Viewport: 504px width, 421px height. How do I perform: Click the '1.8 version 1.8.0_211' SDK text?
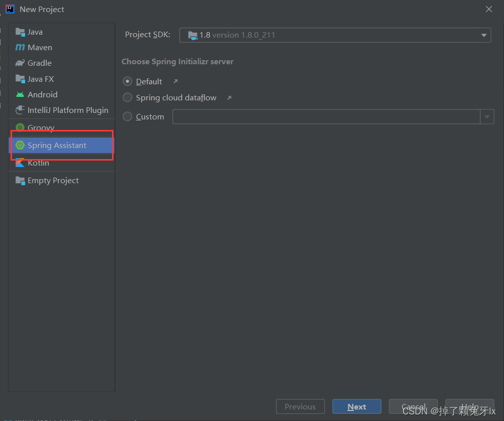tap(237, 35)
